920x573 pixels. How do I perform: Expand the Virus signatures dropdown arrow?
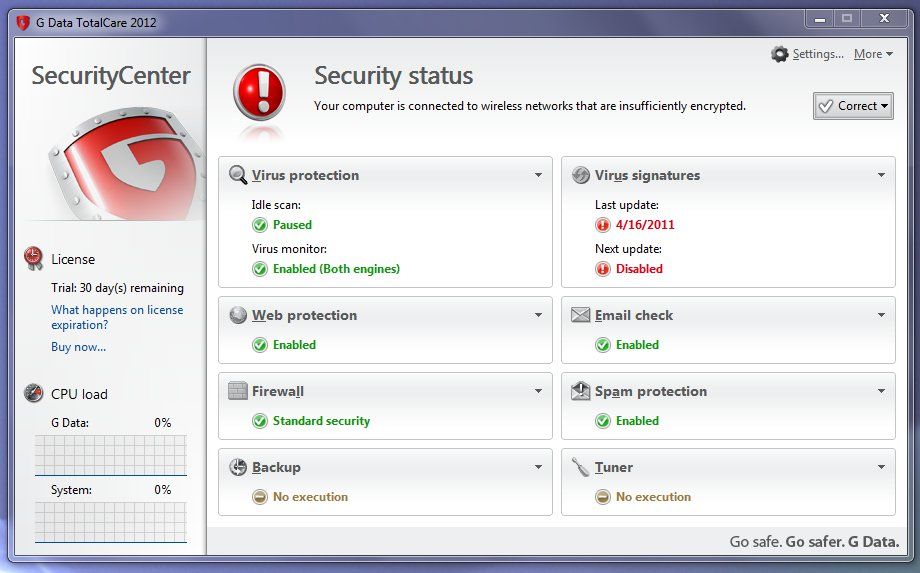pyautogui.click(x=881, y=175)
